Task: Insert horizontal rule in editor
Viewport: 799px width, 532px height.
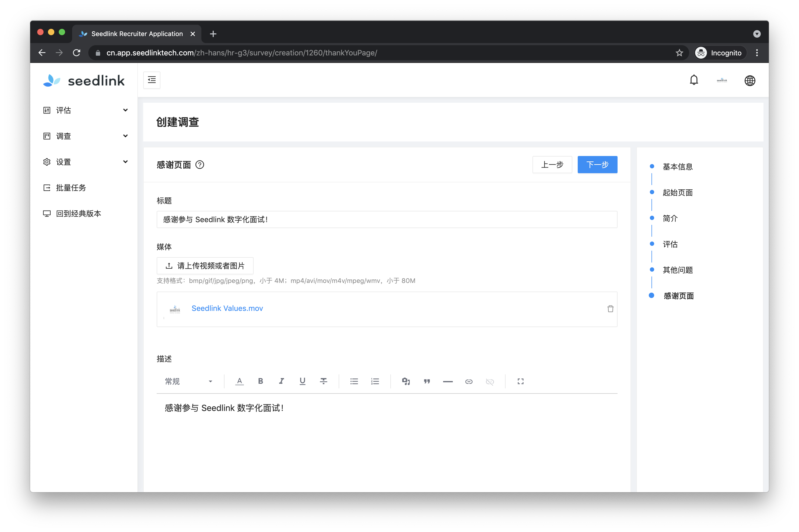Action: coord(447,381)
